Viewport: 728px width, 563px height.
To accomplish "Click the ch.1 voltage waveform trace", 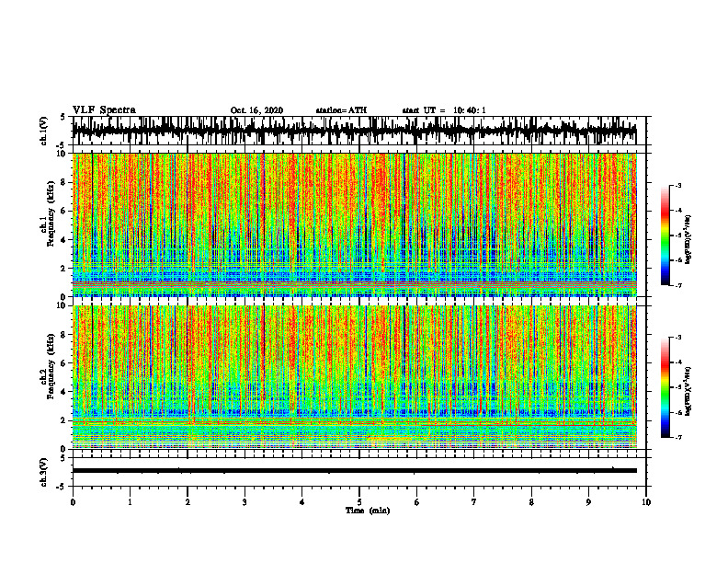I will 355,131.
